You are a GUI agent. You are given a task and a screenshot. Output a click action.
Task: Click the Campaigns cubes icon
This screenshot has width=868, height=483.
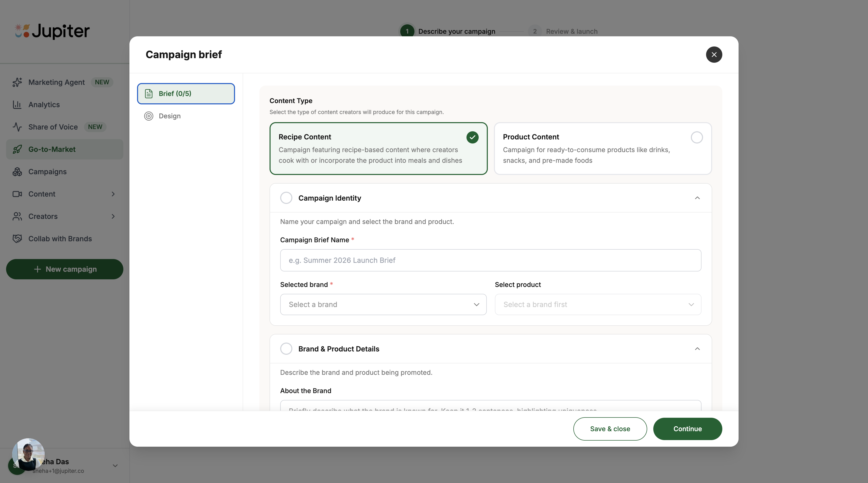click(17, 172)
